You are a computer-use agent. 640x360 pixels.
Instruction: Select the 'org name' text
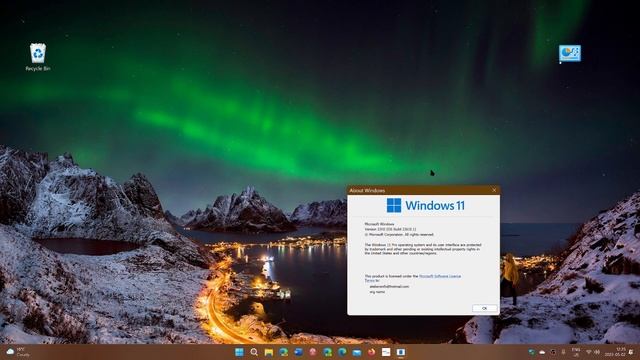coord(377,292)
